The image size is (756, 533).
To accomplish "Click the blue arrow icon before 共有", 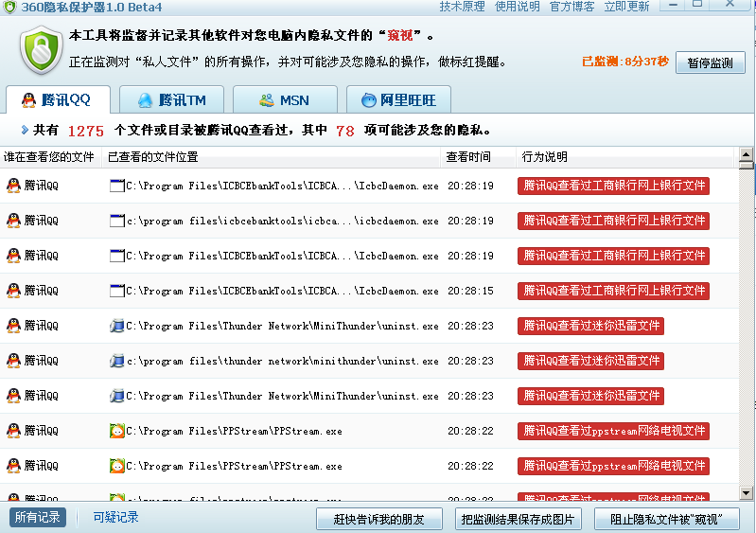I will click(25, 130).
